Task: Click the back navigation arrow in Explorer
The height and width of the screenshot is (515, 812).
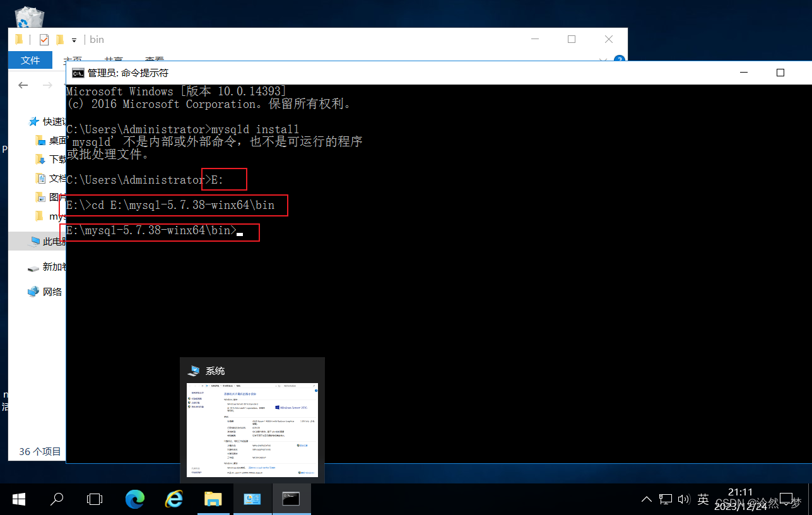Action: (x=23, y=85)
